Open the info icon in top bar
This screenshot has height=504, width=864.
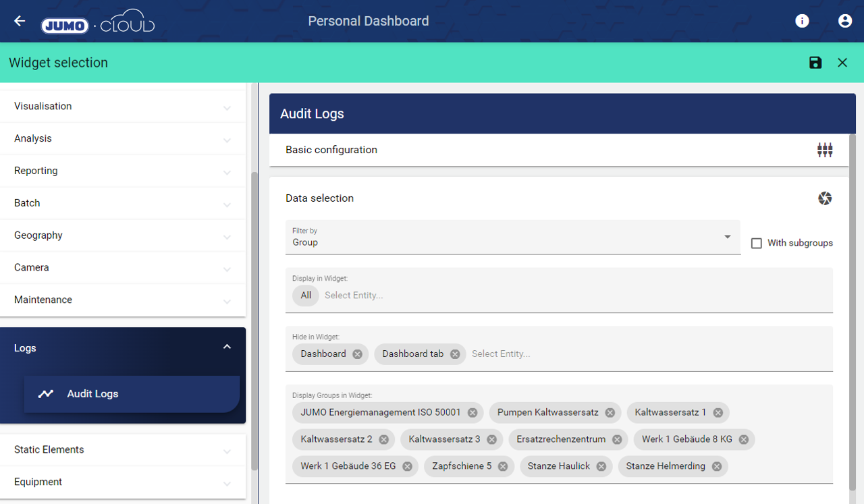click(802, 21)
